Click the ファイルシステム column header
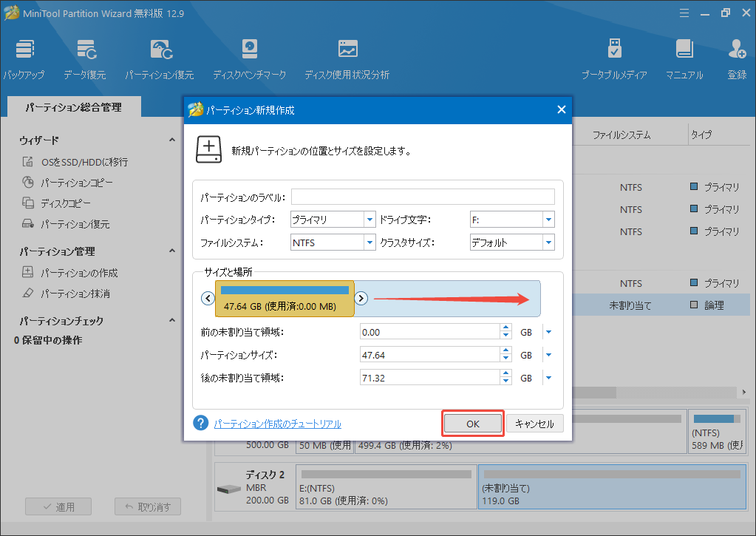 pyautogui.click(x=621, y=135)
